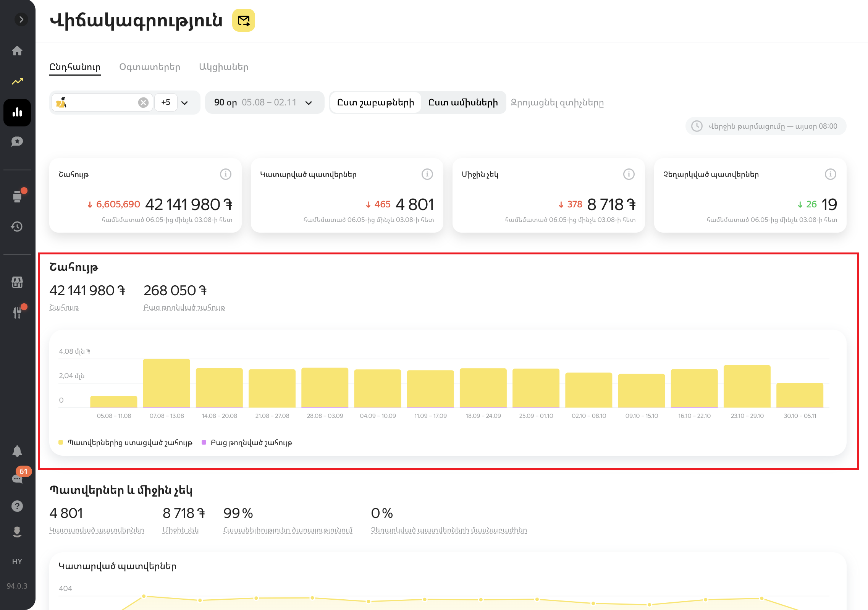Click the yellow email report icon
Screen dimensions: 868x610
point(244,21)
